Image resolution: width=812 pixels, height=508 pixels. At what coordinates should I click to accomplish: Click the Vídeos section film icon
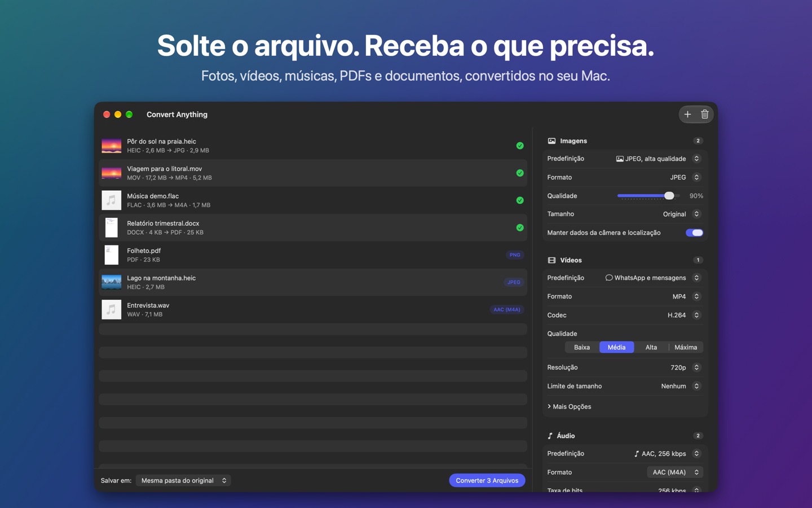pyautogui.click(x=551, y=260)
